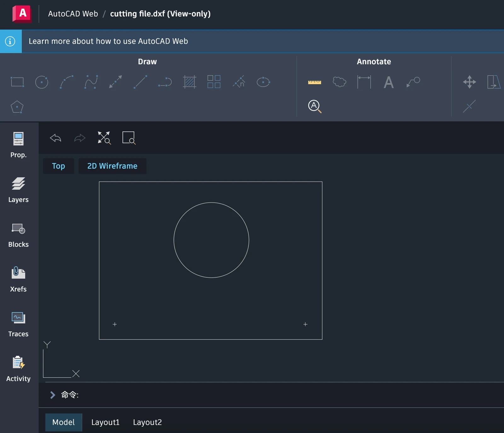Open the Activity panel
Image resolution: width=504 pixels, height=433 pixels.
coord(19,369)
